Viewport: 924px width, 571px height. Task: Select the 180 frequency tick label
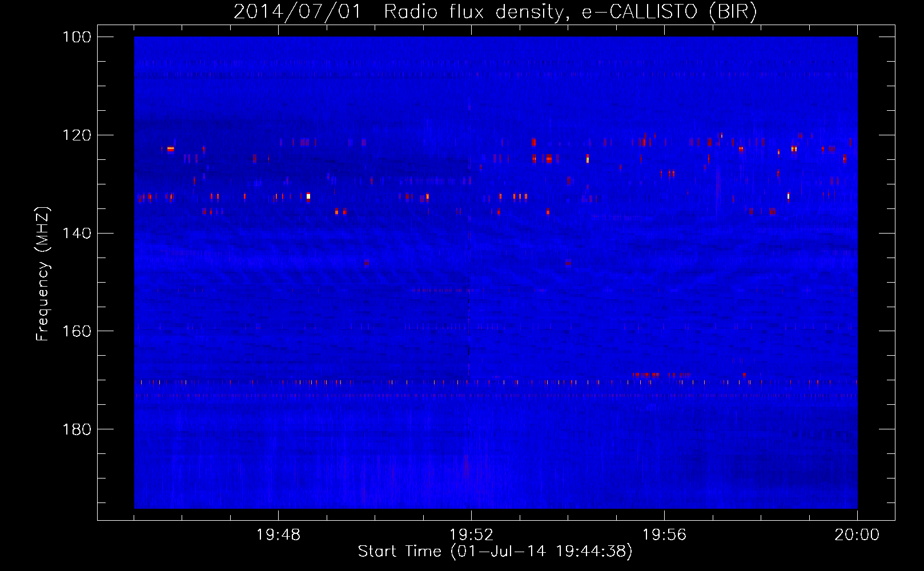point(76,429)
